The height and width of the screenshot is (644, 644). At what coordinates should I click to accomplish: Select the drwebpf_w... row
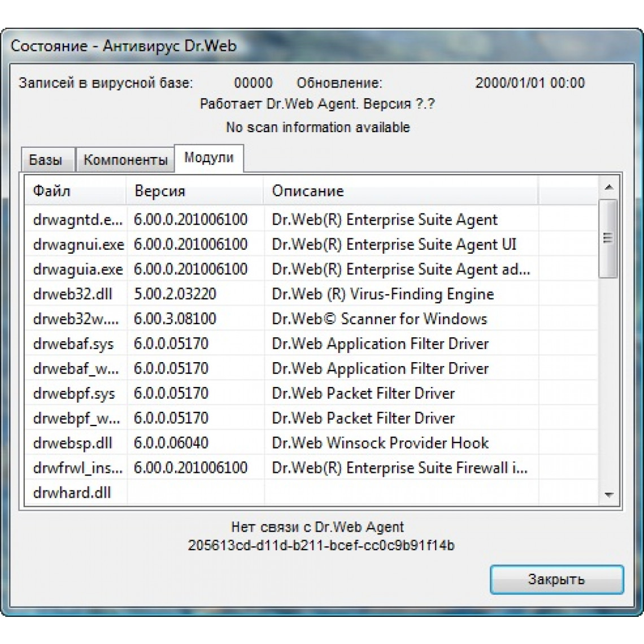pyautogui.click(x=311, y=418)
